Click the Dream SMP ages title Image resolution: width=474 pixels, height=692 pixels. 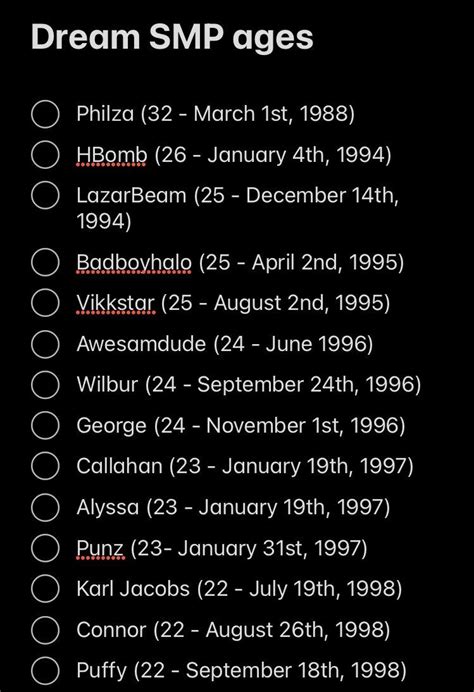172,38
